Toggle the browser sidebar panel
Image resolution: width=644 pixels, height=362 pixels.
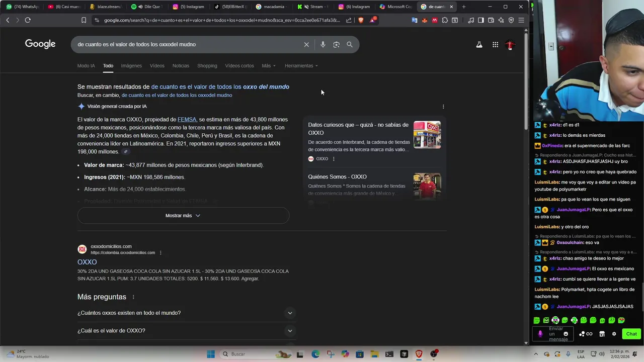tap(481, 20)
